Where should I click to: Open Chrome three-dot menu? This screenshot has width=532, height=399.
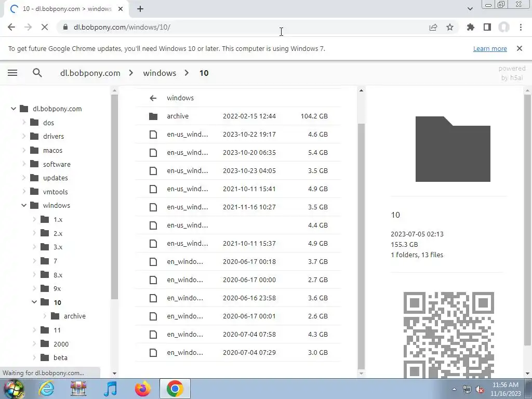(521, 27)
